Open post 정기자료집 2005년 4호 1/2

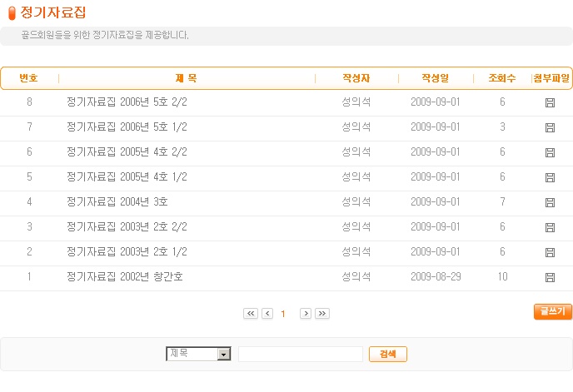tap(127, 177)
